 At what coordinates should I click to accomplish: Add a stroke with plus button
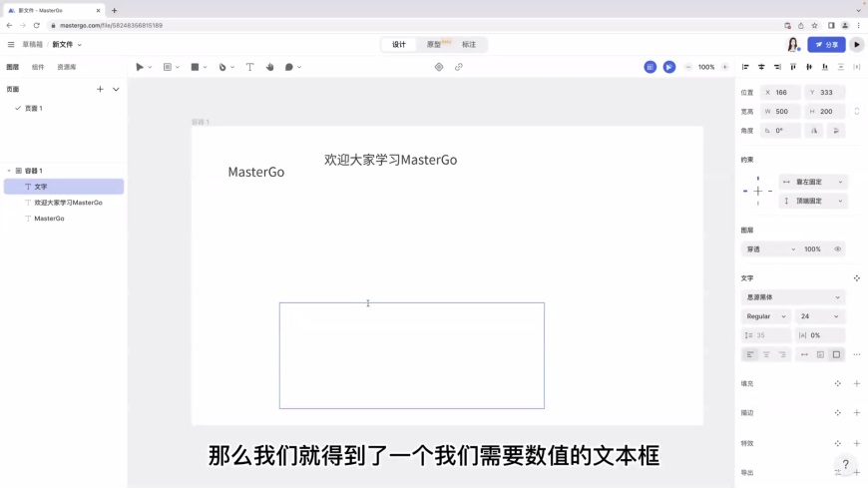point(856,413)
